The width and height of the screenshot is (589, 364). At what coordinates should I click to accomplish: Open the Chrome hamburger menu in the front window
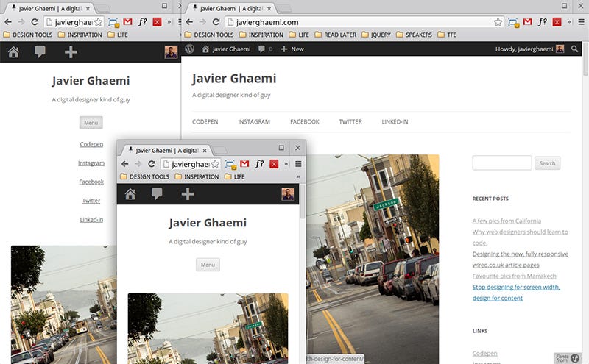(298, 164)
